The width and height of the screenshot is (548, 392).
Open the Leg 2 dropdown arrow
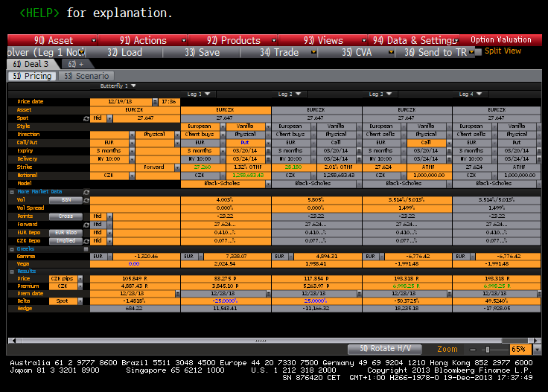pos(298,94)
